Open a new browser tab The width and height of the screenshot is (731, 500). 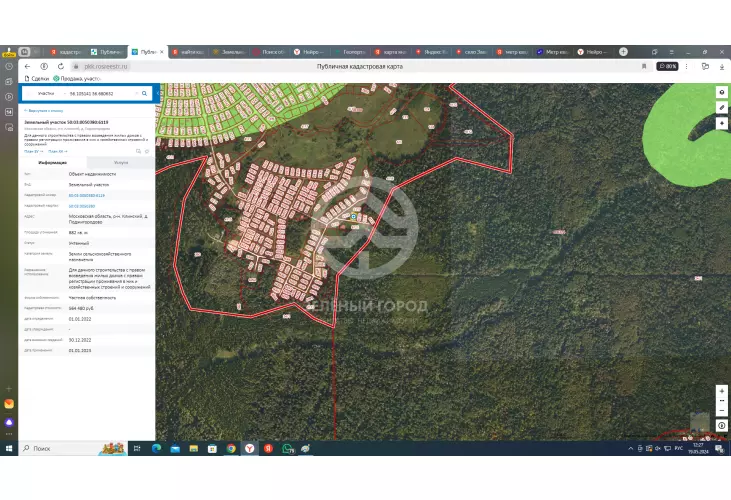(623, 52)
